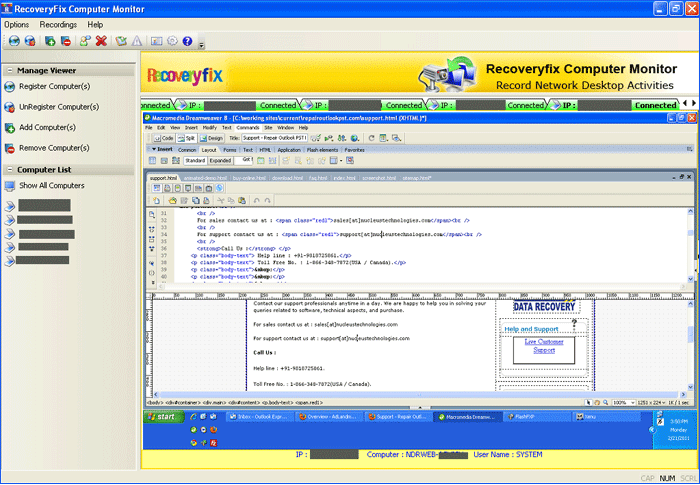
Task: Click Remove Computer(s) in sidebar
Action: (47, 148)
